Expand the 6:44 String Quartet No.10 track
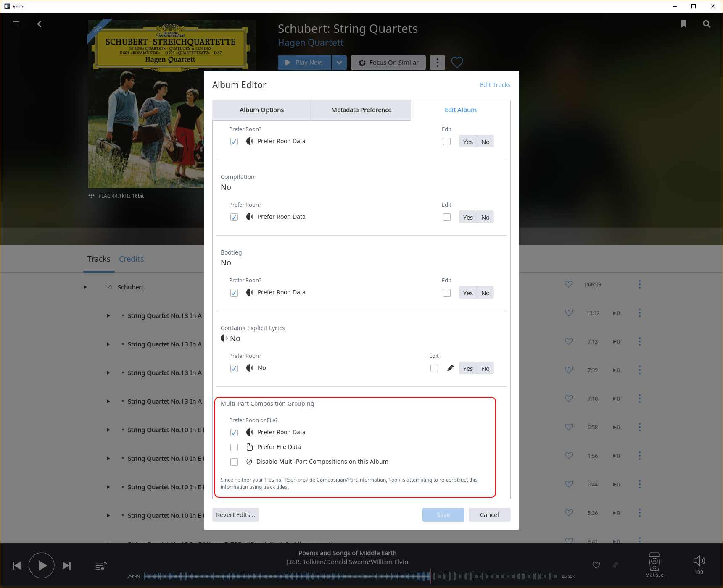The height and width of the screenshot is (588, 723). click(x=108, y=487)
